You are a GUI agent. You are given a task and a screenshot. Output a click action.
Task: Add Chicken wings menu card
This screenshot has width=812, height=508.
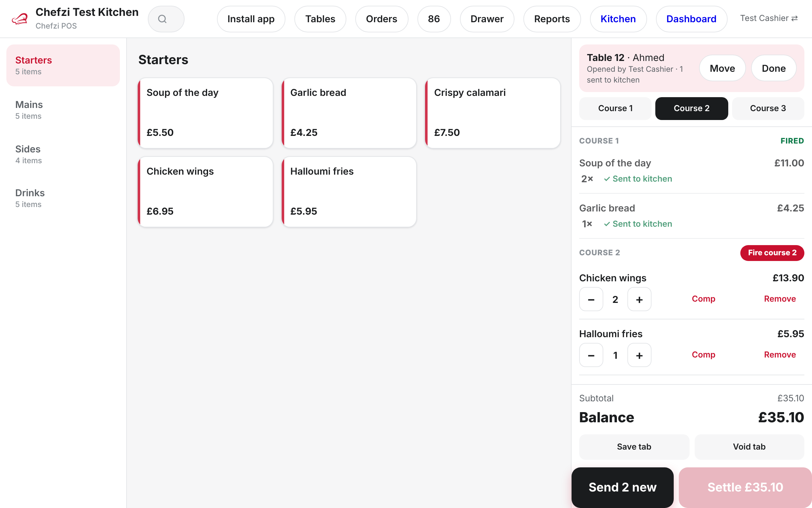pos(205,191)
